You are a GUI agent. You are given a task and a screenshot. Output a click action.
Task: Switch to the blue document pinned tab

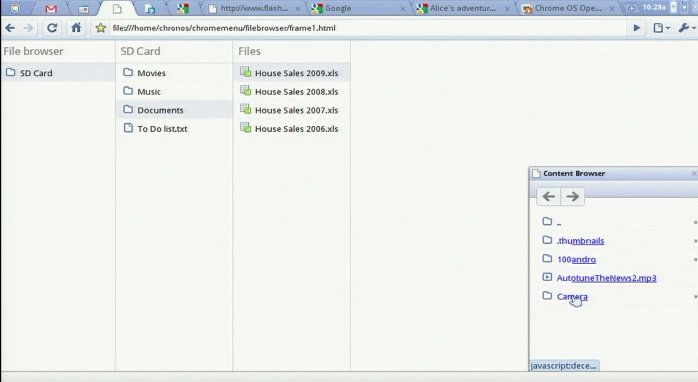tap(150, 8)
